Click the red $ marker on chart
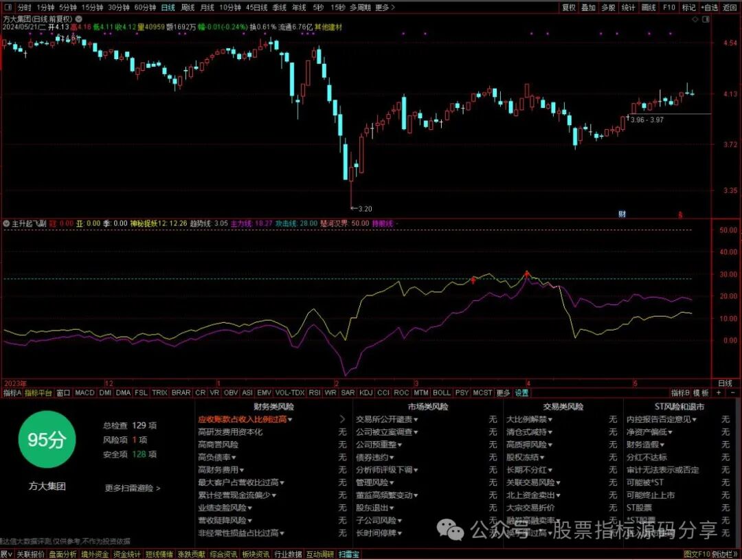Viewport: 742px width, 560px height. point(680,214)
